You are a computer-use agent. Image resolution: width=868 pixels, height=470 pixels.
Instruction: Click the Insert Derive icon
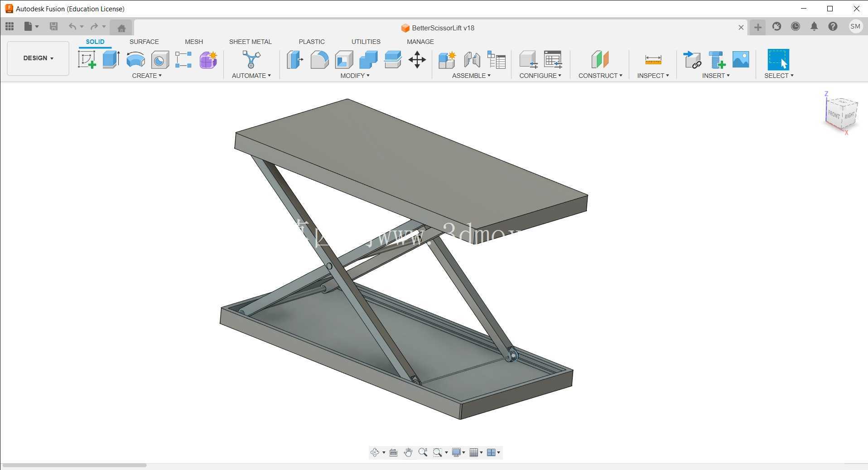[x=692, y=59]
